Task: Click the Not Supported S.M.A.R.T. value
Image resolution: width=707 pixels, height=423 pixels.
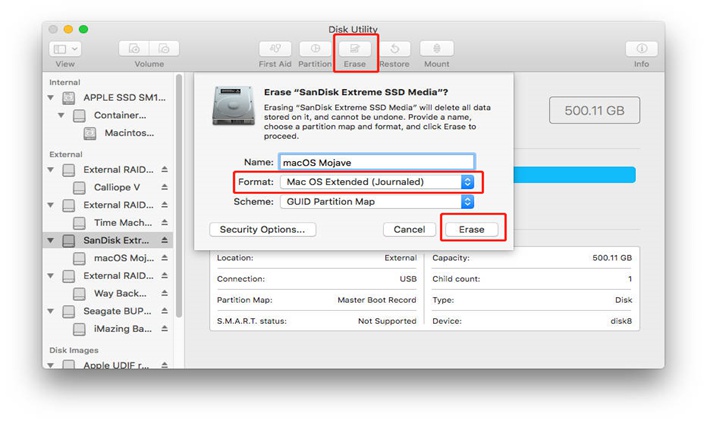Action: point(387,321)
